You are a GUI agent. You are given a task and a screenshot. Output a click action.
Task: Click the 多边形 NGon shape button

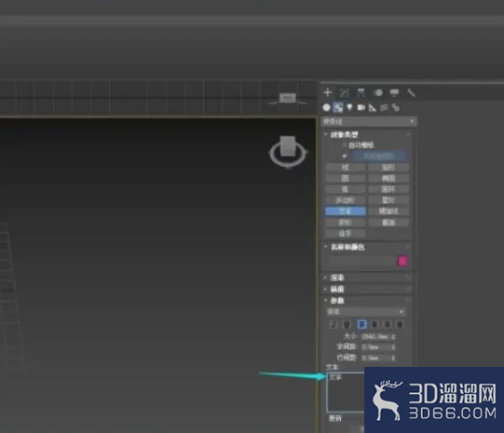[346, 200]
